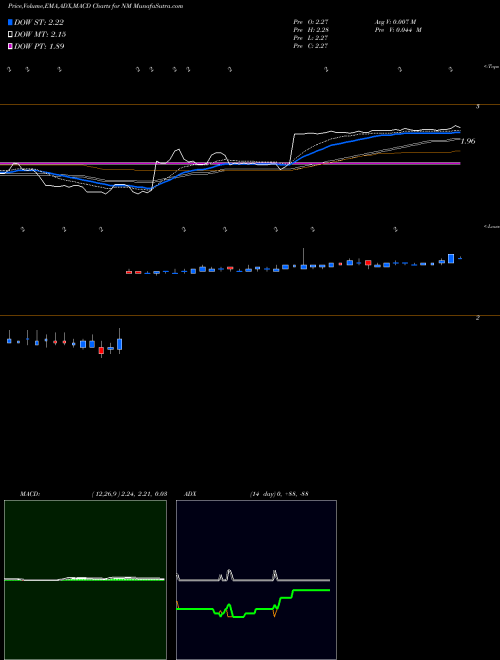Click the white DOW MT legend swatch
The height and width of the screenshot is (660, 500).
coord(10,35)
